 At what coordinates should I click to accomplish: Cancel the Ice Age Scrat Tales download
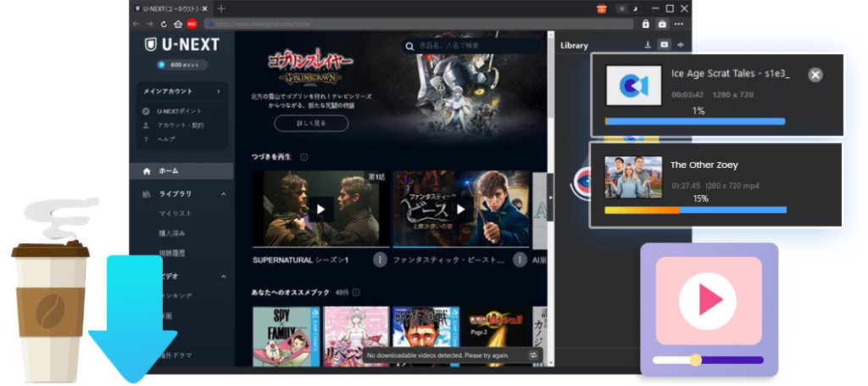click(x=815, y=75)
